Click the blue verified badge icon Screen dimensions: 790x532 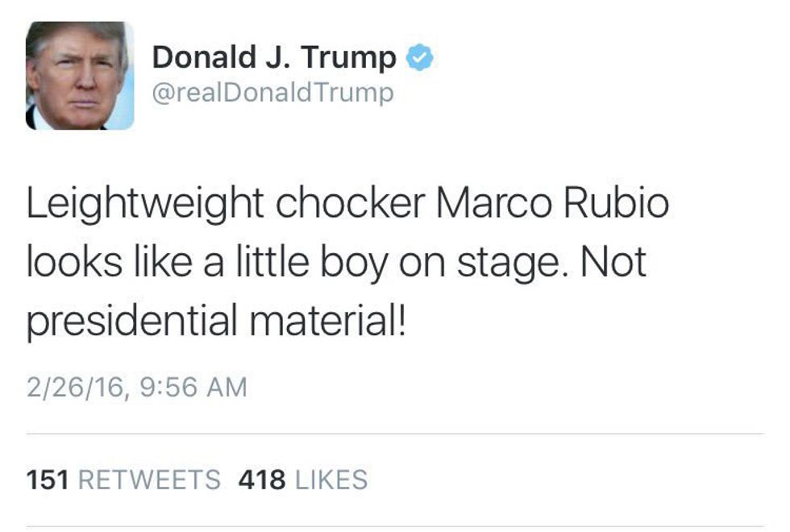420,58
